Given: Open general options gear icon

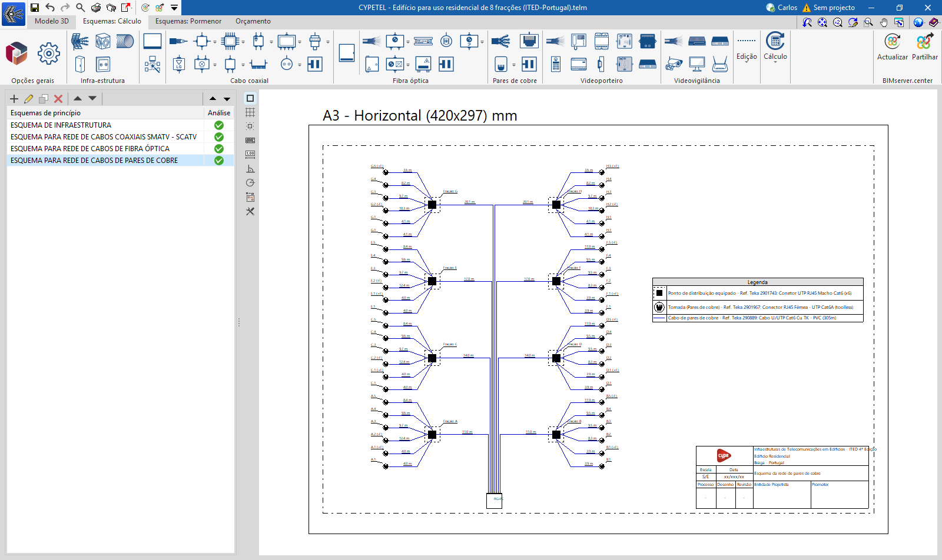Looking at the screenshot, I should click(x=48, y=54).
